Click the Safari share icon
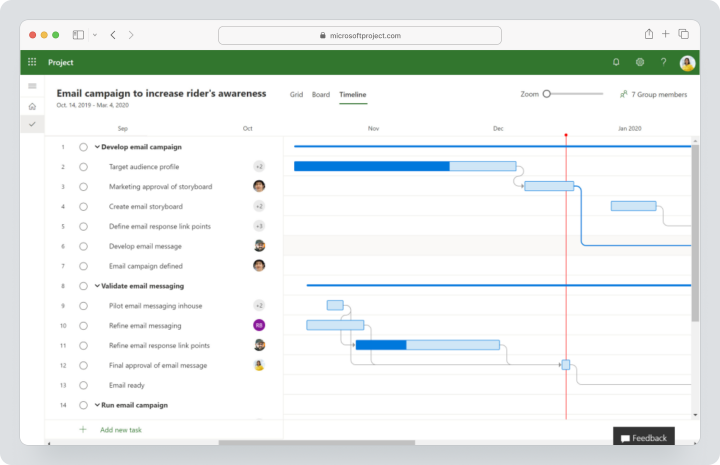720x465 pixels. coord(649,34)
